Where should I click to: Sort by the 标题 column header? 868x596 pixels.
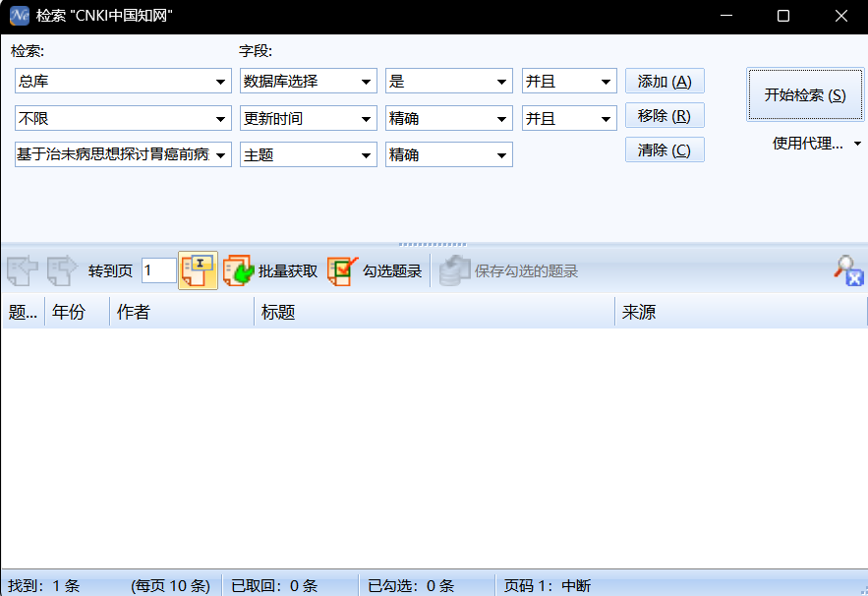434,312
